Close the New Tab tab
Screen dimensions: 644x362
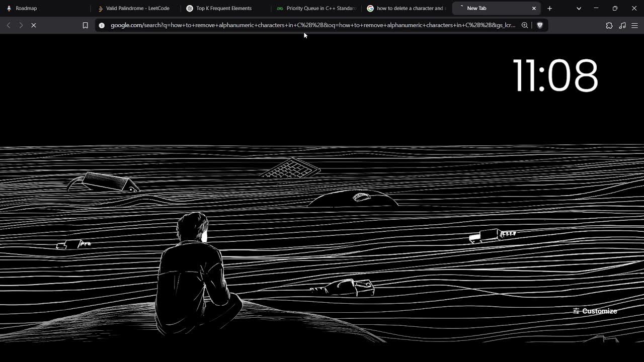(x=534, y=8)
